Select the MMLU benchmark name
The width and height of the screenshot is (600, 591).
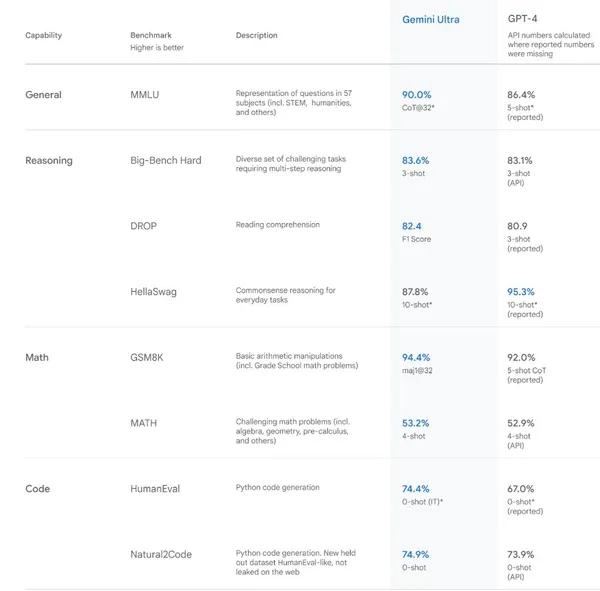[145, 95]
